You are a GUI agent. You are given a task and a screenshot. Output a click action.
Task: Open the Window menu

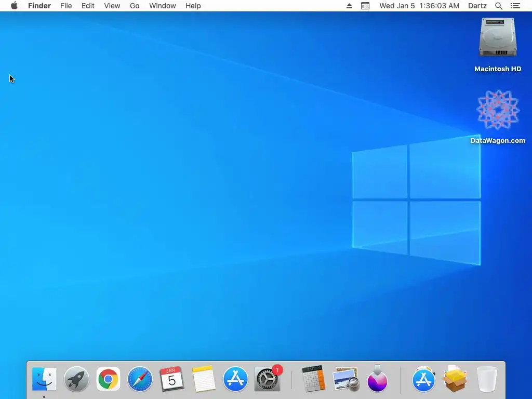(163, 6)
